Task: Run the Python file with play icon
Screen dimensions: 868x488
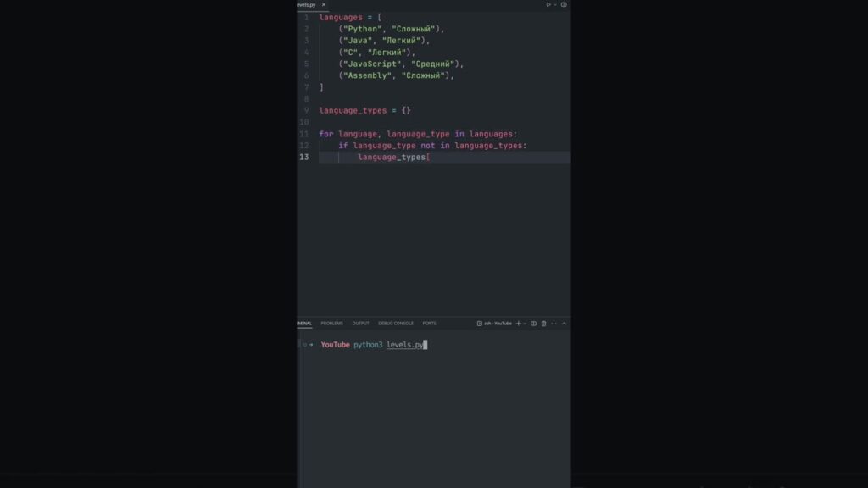Action: 548,4
